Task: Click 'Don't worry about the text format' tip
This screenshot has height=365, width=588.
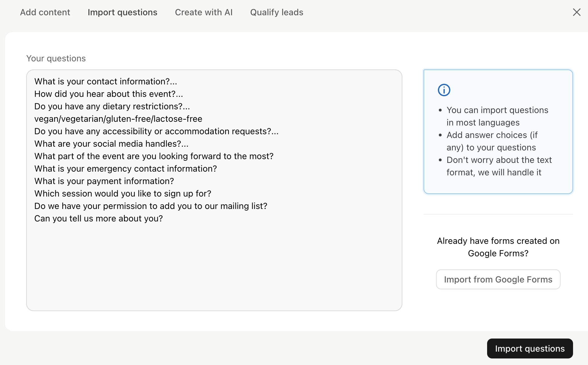Action: click(x=499, y=166)
